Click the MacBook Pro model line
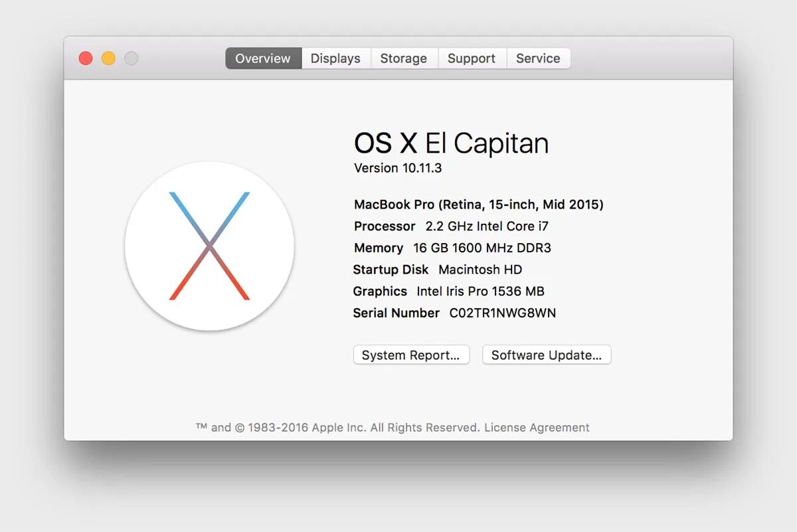 click(479, 205)
